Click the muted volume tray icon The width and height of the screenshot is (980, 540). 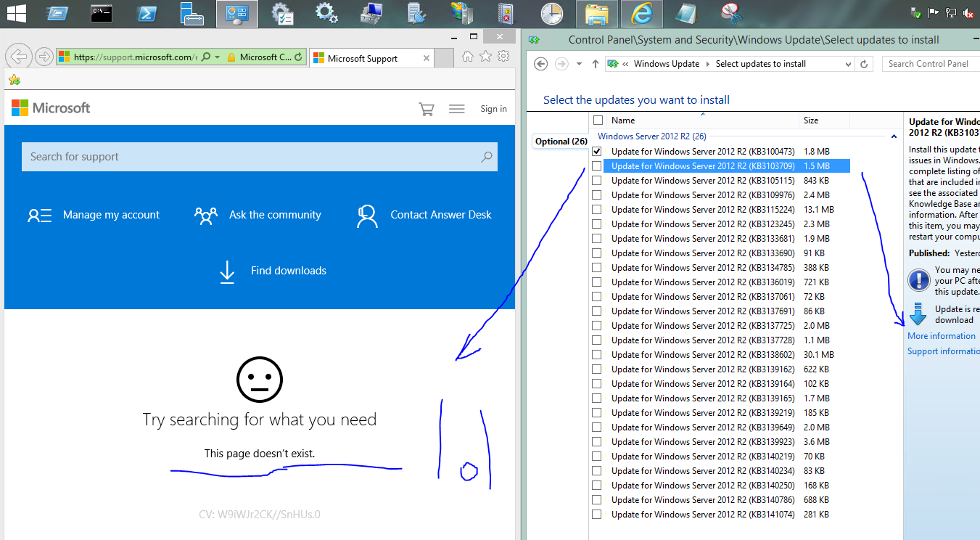[968, 13]
